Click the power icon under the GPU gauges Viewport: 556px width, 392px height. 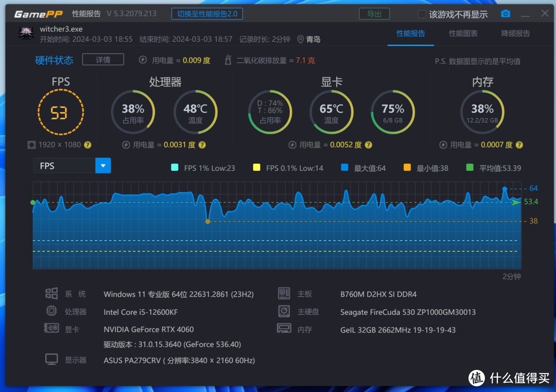pos(292,145)
